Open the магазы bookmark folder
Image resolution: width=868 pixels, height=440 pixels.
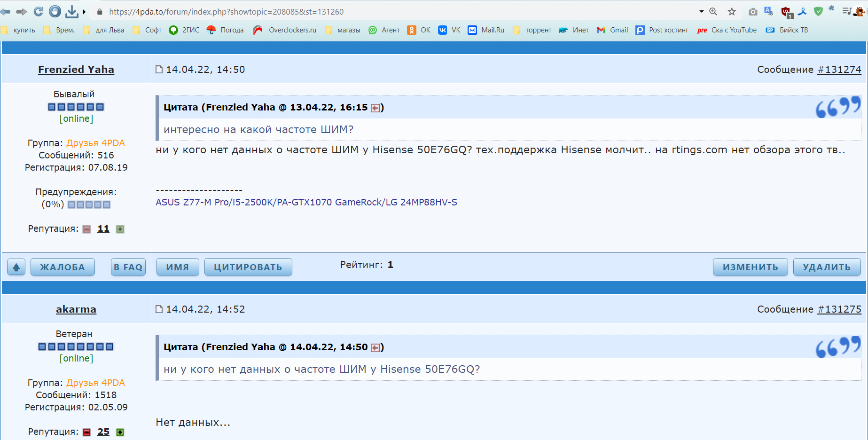pos(343,30)
